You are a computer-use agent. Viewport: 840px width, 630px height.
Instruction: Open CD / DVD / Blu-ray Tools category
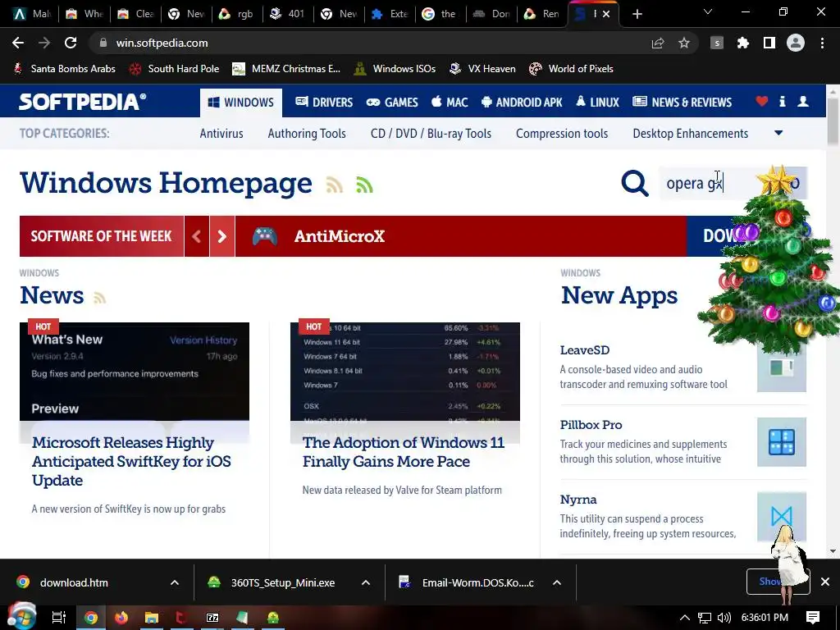[431, 134]
